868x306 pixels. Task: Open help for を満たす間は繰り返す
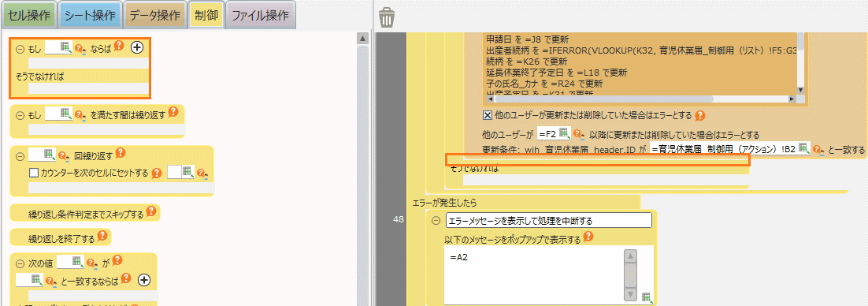coord(173,112)
